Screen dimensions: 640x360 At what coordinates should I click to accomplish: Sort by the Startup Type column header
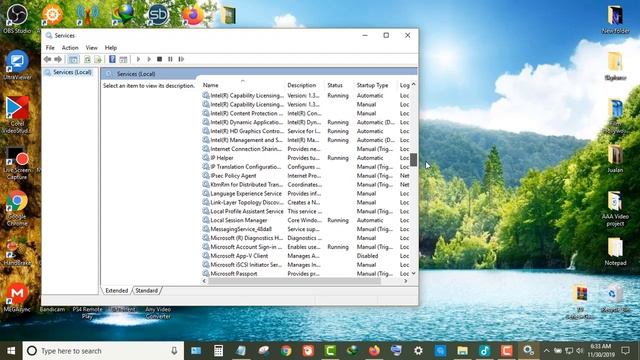click(376, 85)
